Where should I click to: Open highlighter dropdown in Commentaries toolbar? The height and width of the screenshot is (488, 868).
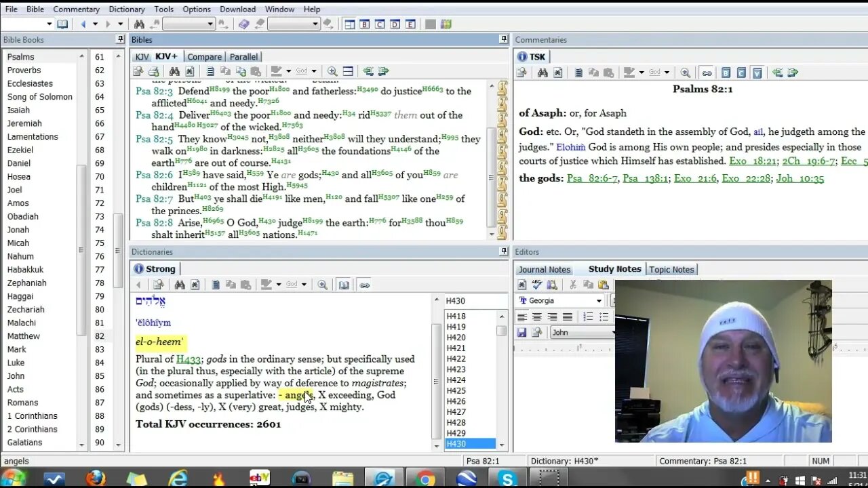(641, 73)
